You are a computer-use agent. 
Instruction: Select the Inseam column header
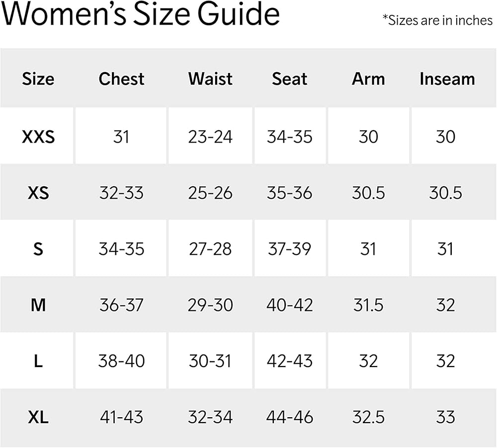click(447, 79)
